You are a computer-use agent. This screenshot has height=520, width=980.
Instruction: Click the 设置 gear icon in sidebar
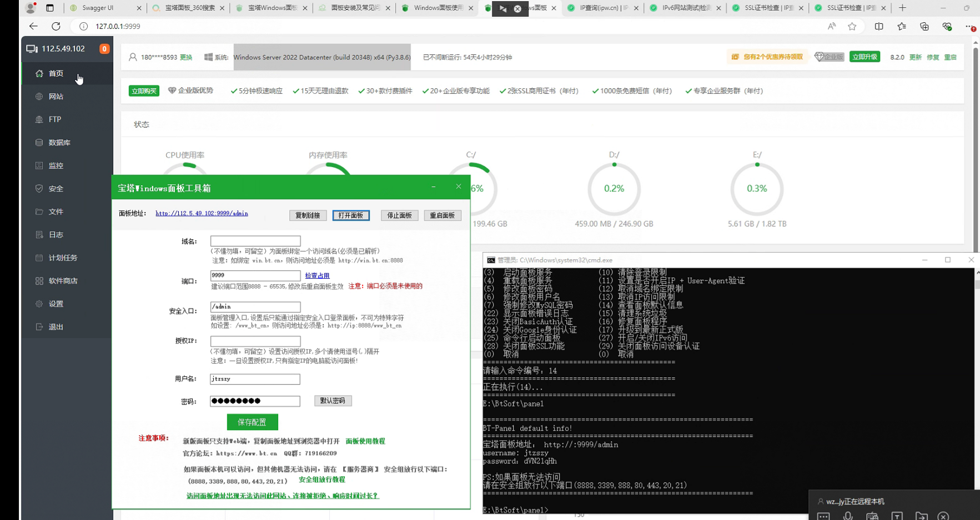pyautogui.click(x=39, y=304)
